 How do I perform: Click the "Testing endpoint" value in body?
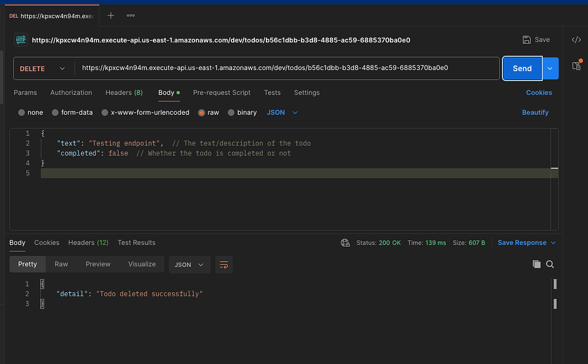point(125,143)
